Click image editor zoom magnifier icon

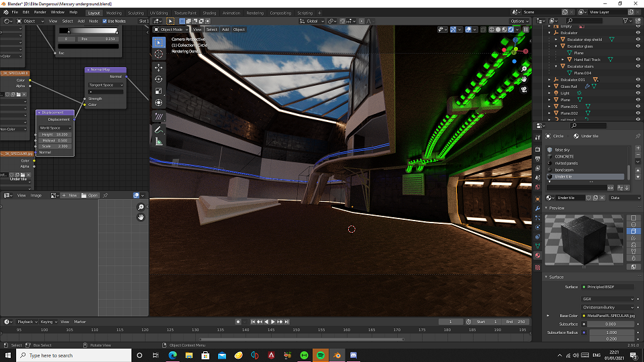point(141,207)
